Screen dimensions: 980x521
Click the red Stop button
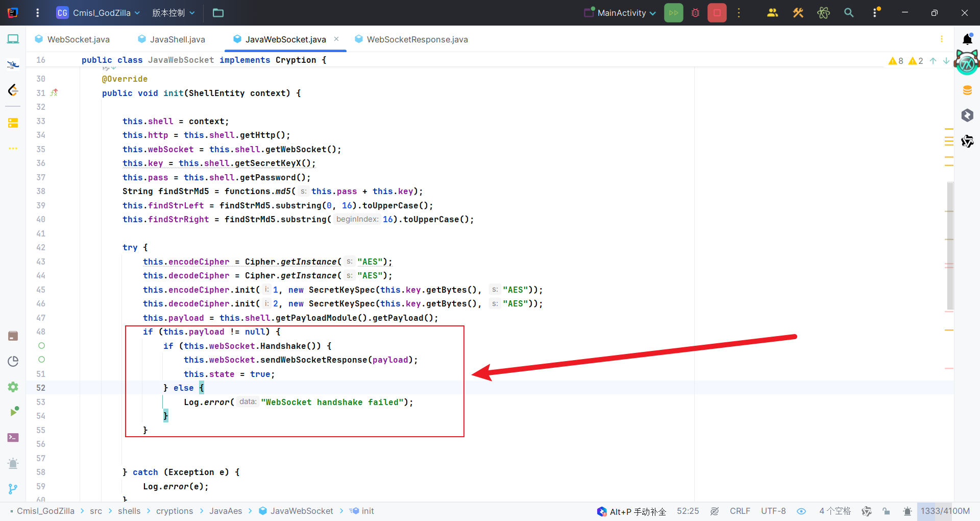coord(717,13)
